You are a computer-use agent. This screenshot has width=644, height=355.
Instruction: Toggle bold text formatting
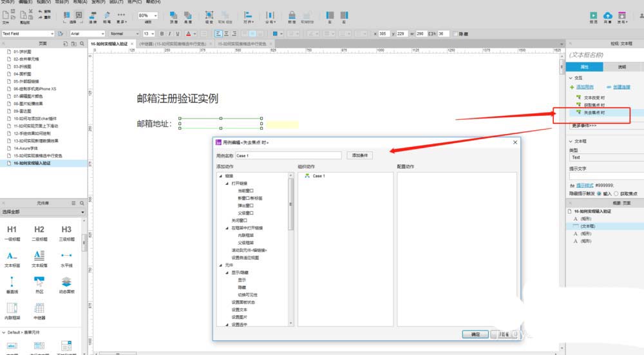click(162, 34)
